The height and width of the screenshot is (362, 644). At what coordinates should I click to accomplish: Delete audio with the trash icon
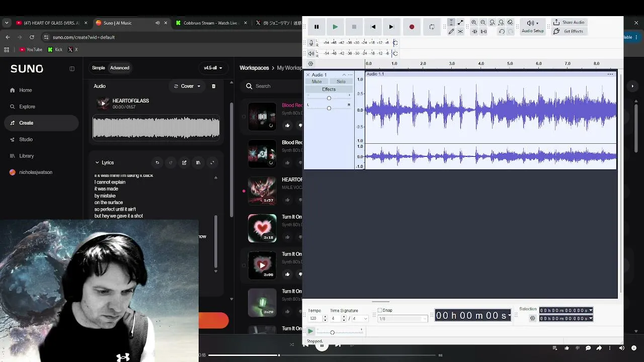tap(213, 86)
